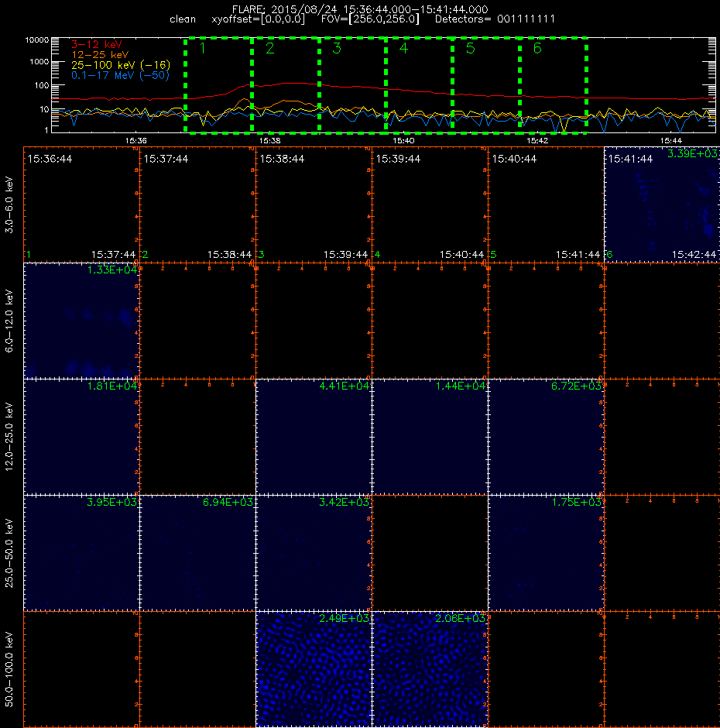
Task: Click the orange '12-25 keV' legend entry
Action: coord(100,55)
